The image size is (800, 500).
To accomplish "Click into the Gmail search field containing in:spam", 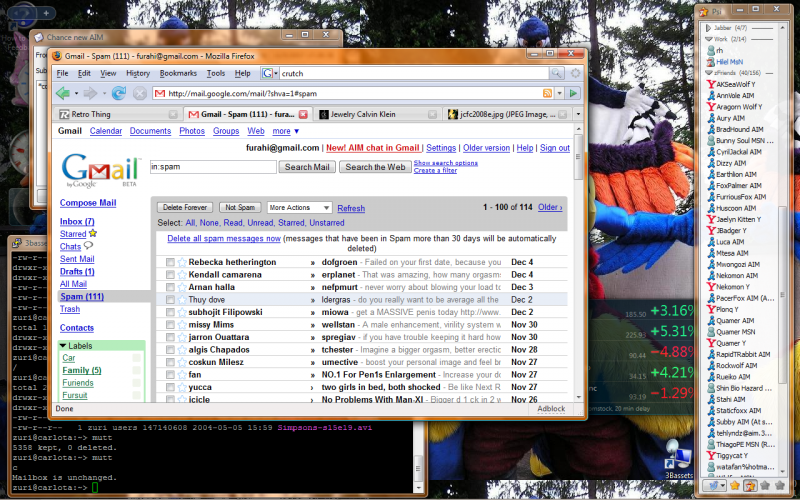I will click(x=211, y=167).
